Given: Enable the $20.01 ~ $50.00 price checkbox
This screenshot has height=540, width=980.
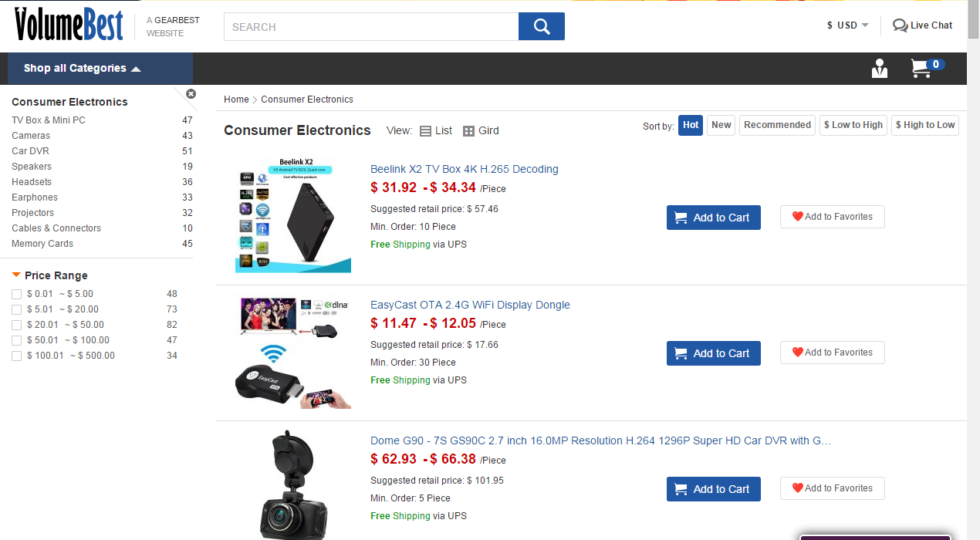Looking at the screenshot, I should [17, 325].
